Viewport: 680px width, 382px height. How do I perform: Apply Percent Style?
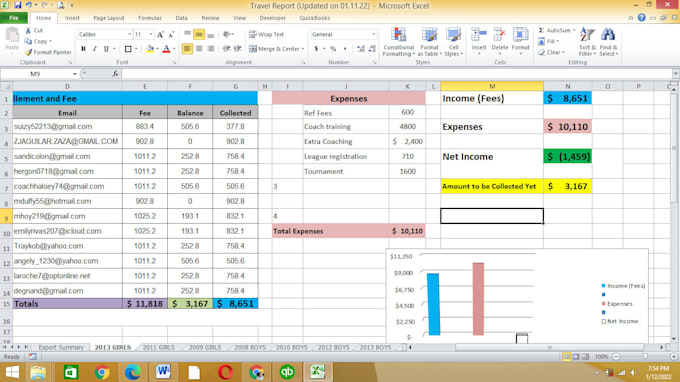click(333, 49)
